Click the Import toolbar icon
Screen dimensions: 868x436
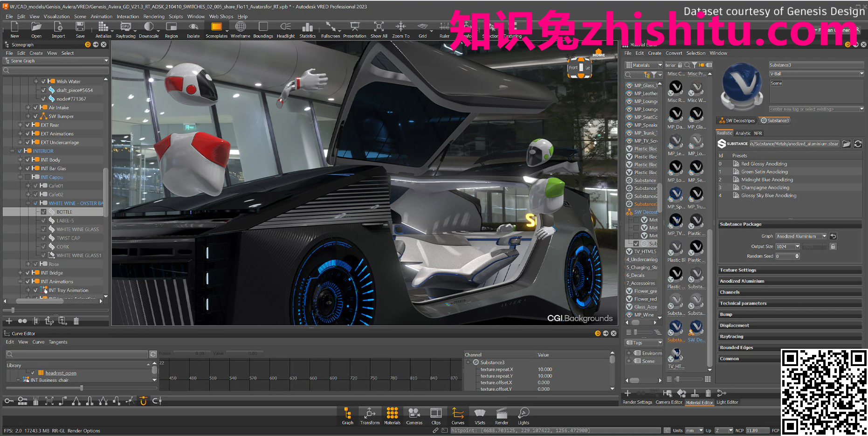pyautogui.click(x=58, y=30)
